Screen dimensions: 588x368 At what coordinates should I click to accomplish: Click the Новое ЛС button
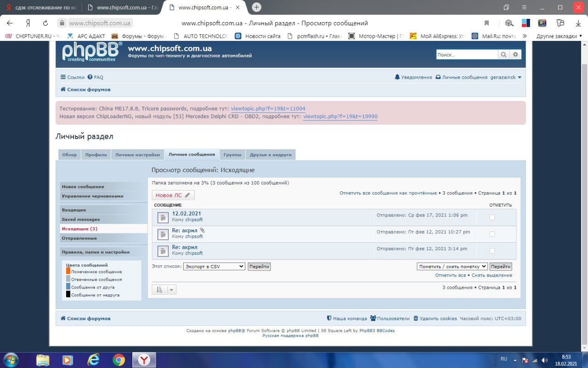point(173,195)
